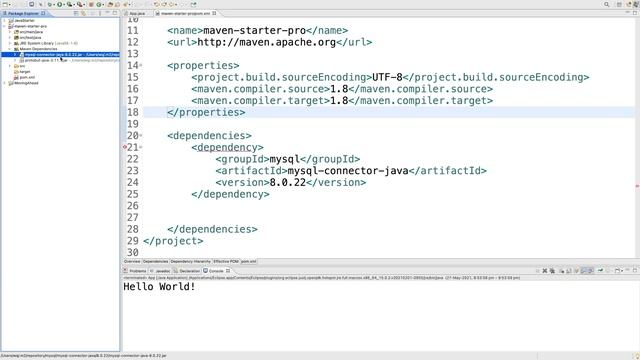Click the Pin Console icon
The width and height of the screenshot is (640, 360).
[x=600, y=271]
